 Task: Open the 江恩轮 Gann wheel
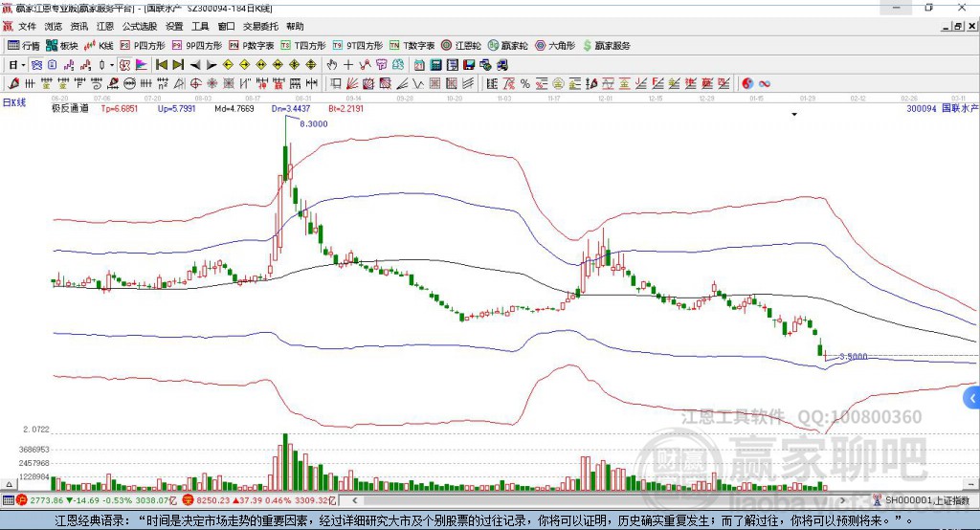tap(461, 46)
